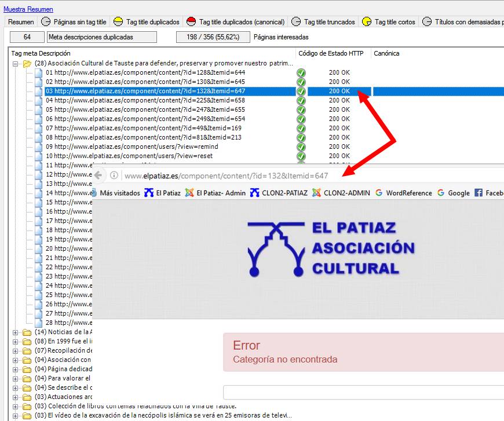Expand the (07) Recopilación de group
The width and height of the screenshot is (504, 421).
click(x=15, y=351)
